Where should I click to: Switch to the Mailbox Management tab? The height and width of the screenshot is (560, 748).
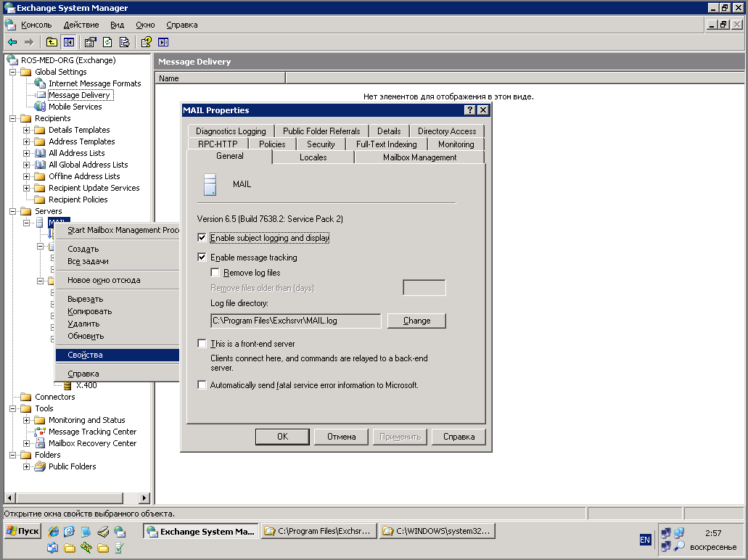coord(420,157)
